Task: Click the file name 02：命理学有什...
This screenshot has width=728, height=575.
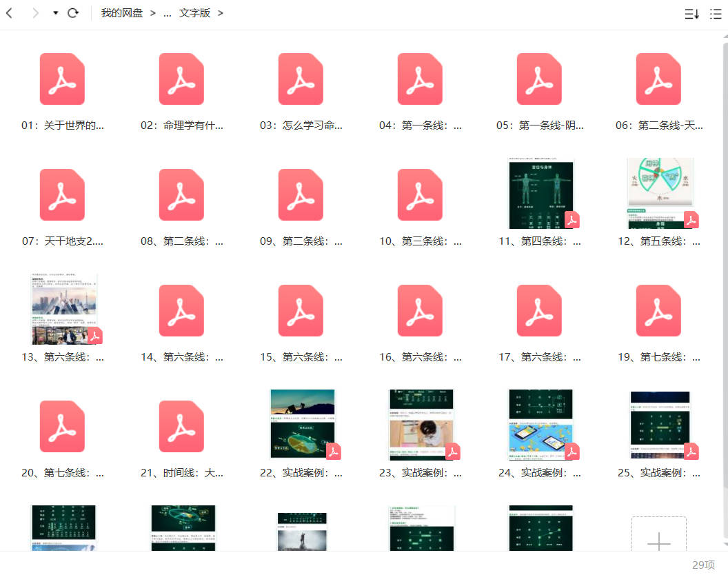Action: click(x=181, y=125)
